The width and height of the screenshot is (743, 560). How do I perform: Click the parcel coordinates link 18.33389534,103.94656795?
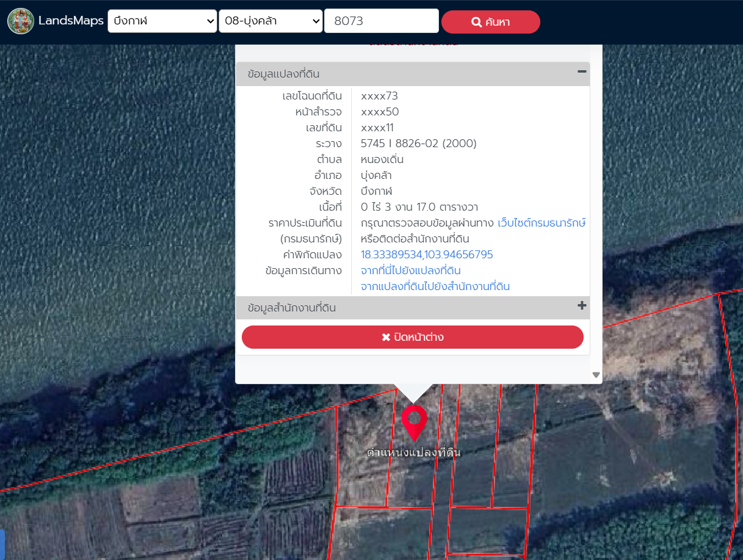(x=427, y=255)
